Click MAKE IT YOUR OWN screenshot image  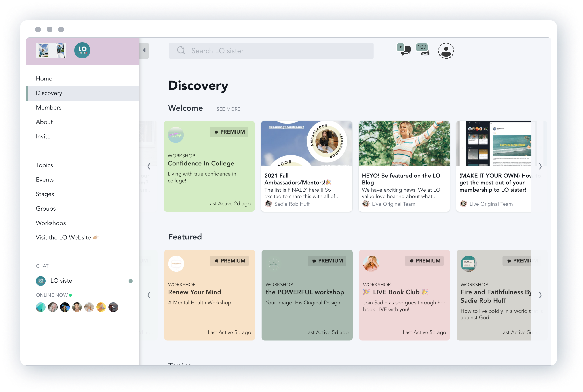pos(493,144)
